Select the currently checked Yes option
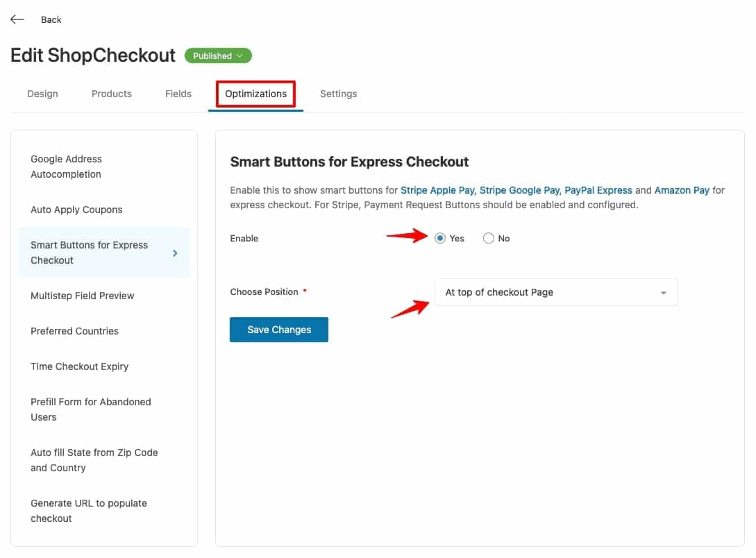Image resolution: width=756 pixels, height=558 pixels. pyautogui.click(x=440, y=238)
